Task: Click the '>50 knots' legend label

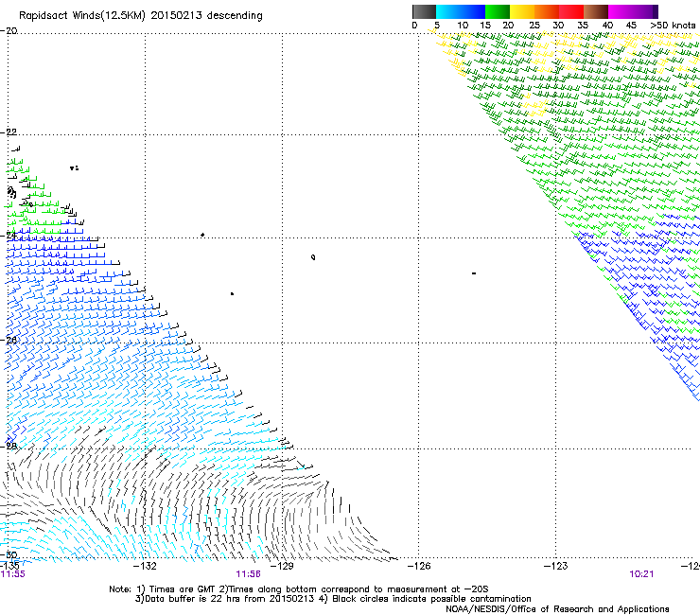Action: pyautogui.click(x=674, y=26)
